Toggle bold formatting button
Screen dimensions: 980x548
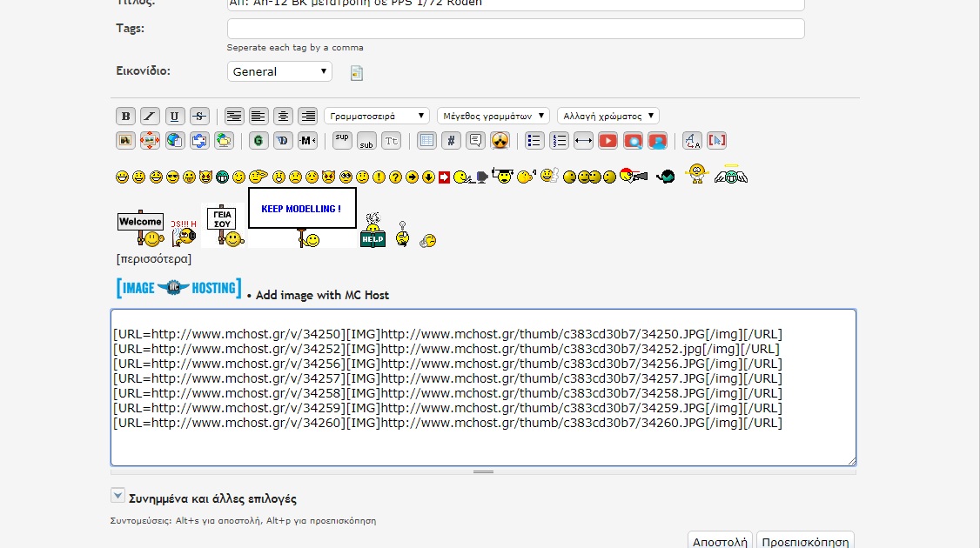(x=125, y=117)
